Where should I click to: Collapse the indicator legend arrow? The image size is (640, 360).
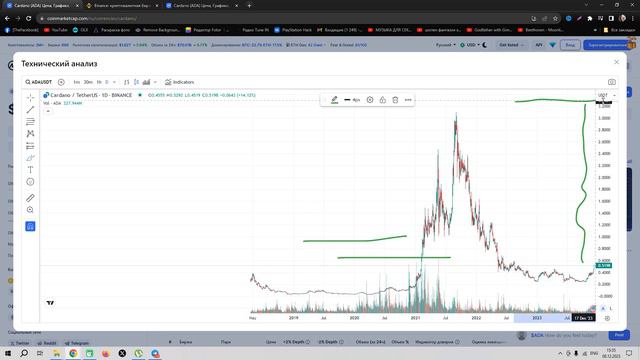pyautogui.click(x=48, y=111)
